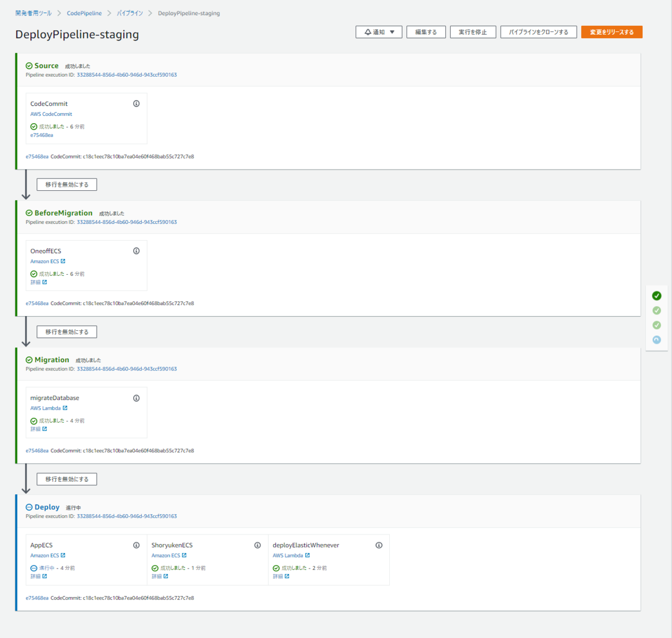Open Amazon ECS link in OneoffECS card
The image size is (672, 638).
[x=44, y=261]
